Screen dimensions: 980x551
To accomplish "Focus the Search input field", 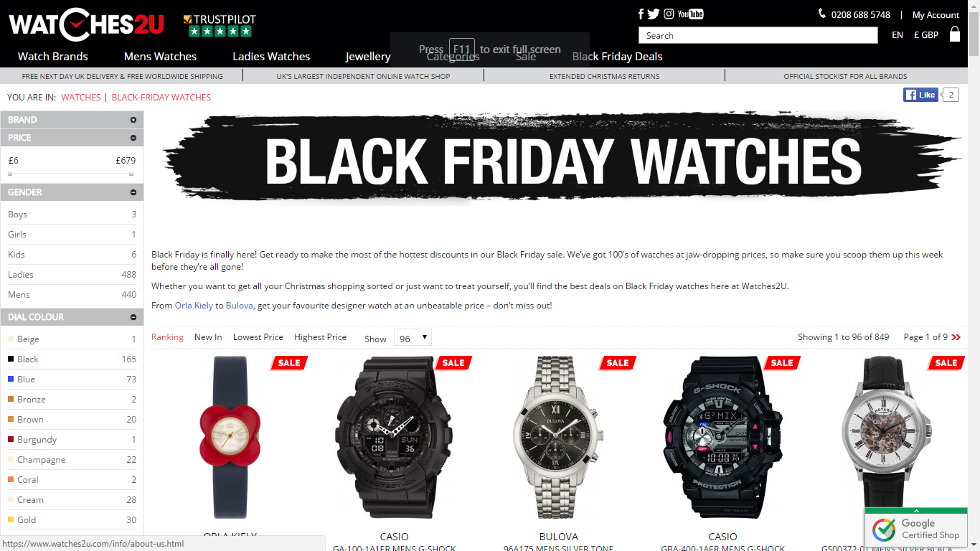I will (x=758, y=35).
